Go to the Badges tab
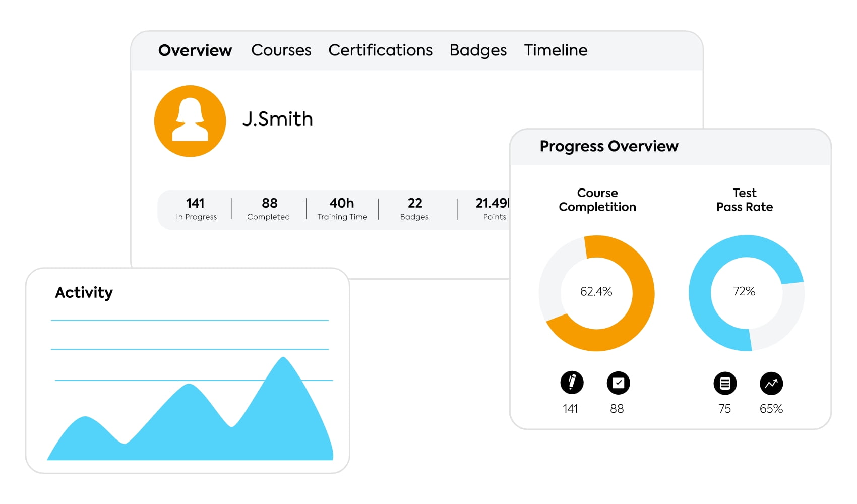Image resolution: width=857 pixels, height=504 pixels. [478, 51]
